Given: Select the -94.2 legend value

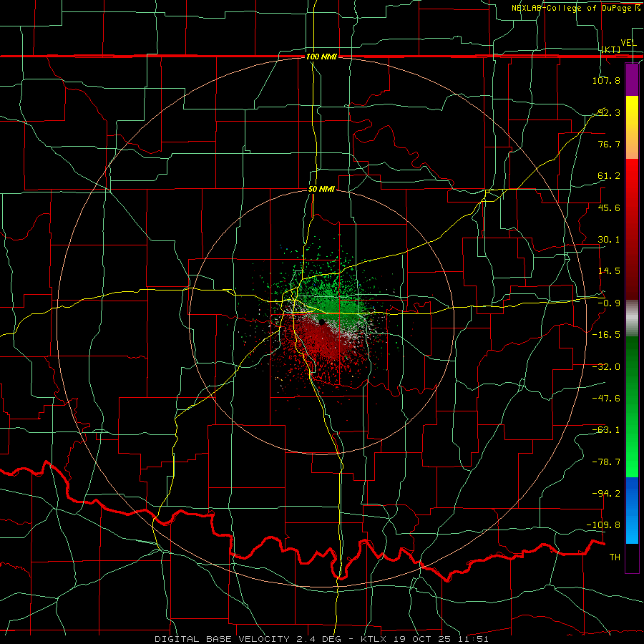Looking at the screenshot, I should [x=606, y=493].
